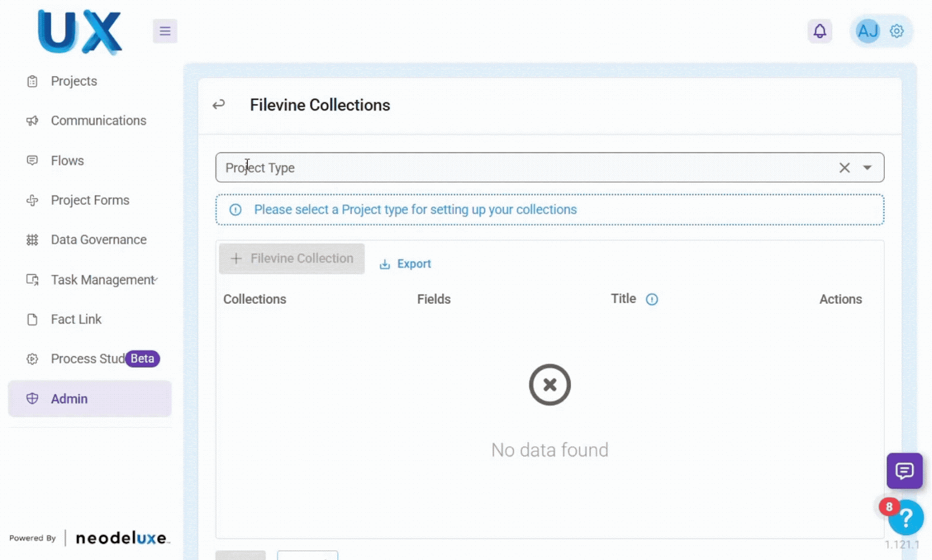
Task: Open Process Studio Beta
Action: click(90, 359)
